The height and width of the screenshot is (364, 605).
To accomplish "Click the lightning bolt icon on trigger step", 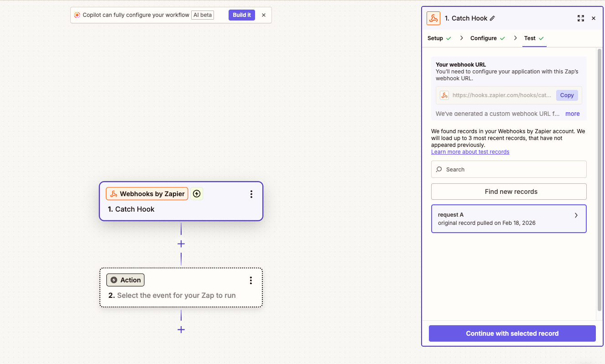I will 197,194.
